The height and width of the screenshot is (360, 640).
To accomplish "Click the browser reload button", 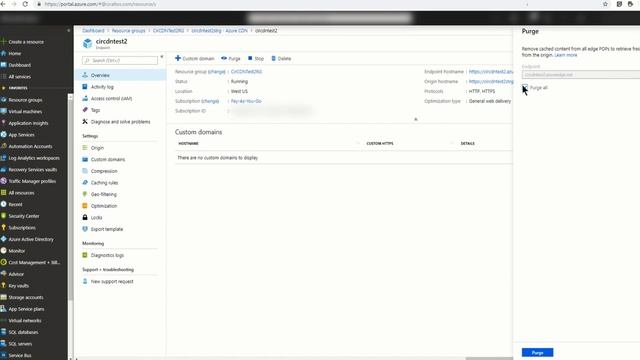I will click(25, 4).
